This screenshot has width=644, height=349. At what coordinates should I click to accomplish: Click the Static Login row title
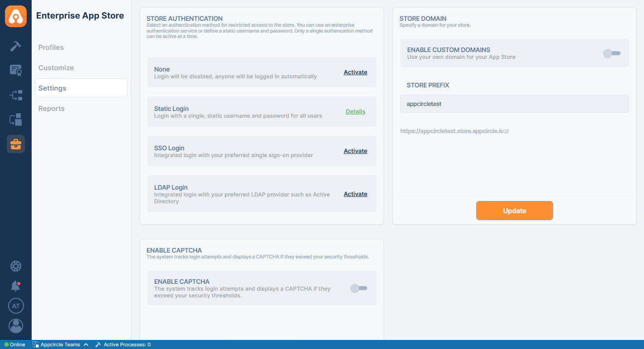click(x=171, y=109)
